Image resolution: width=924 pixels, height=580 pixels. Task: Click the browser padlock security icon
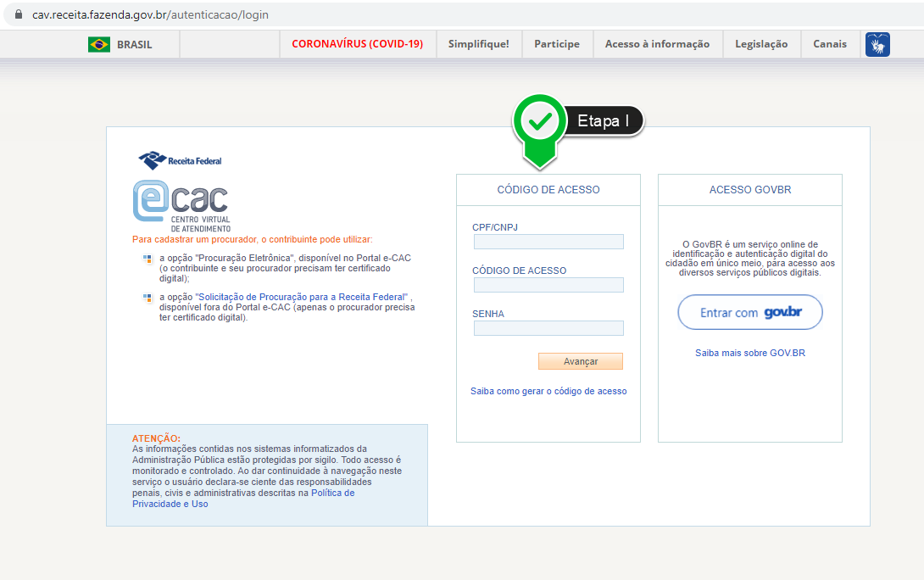[19, 14]
